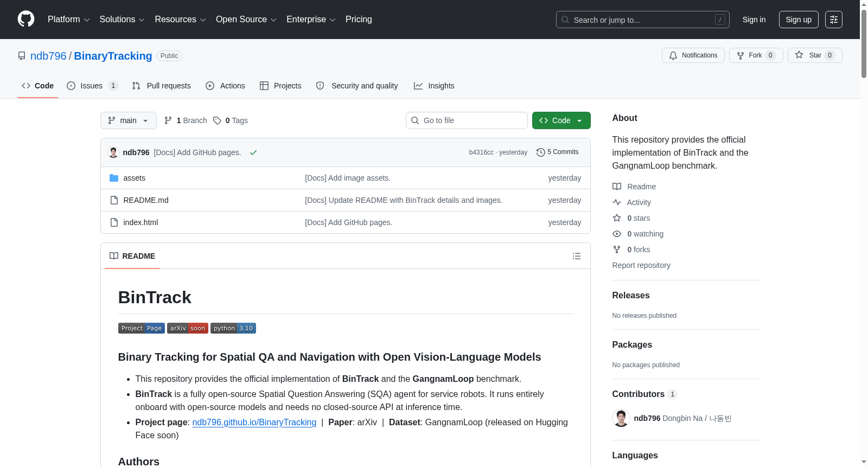868x467 pixels.
Task: Click the book icon beside Readme
Action: (x=617, y=187)
